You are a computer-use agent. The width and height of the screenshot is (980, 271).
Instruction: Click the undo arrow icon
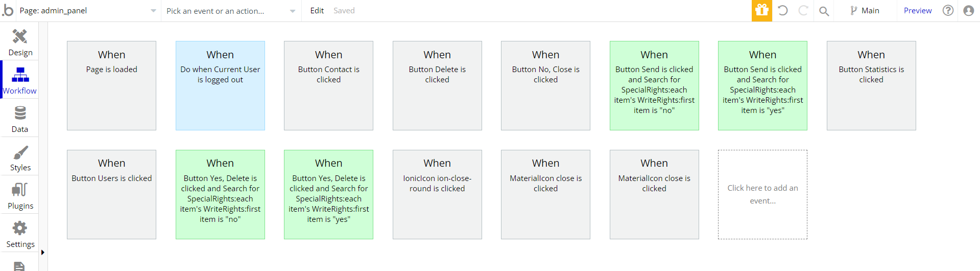click(x=782, y=10)
